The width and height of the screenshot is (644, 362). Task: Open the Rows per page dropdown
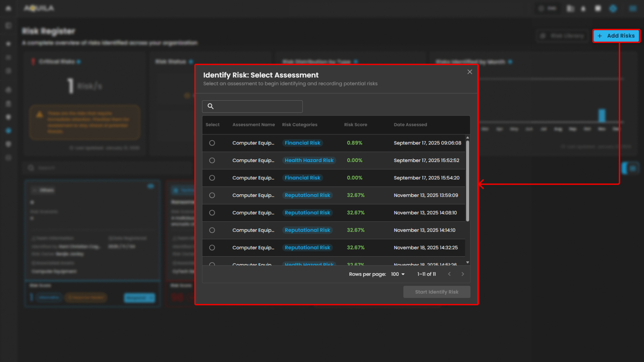(398, 274)
